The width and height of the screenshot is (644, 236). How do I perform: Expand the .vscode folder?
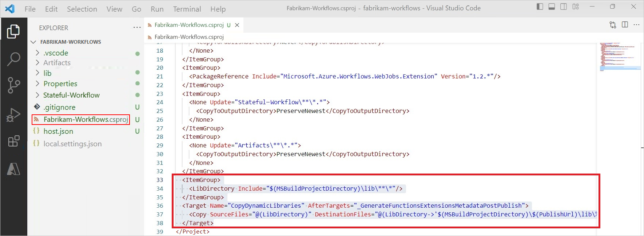[56, 53]
